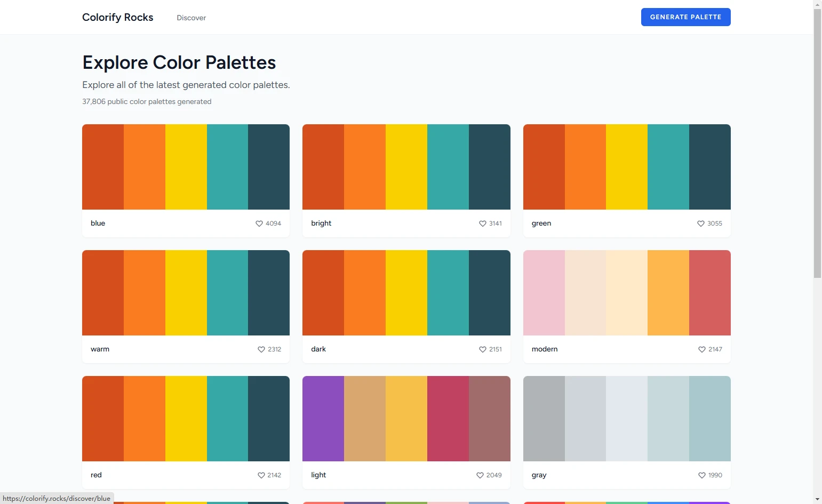Like the bright palette via heart icon
This screenshot has height=504, width=822.
483,223
